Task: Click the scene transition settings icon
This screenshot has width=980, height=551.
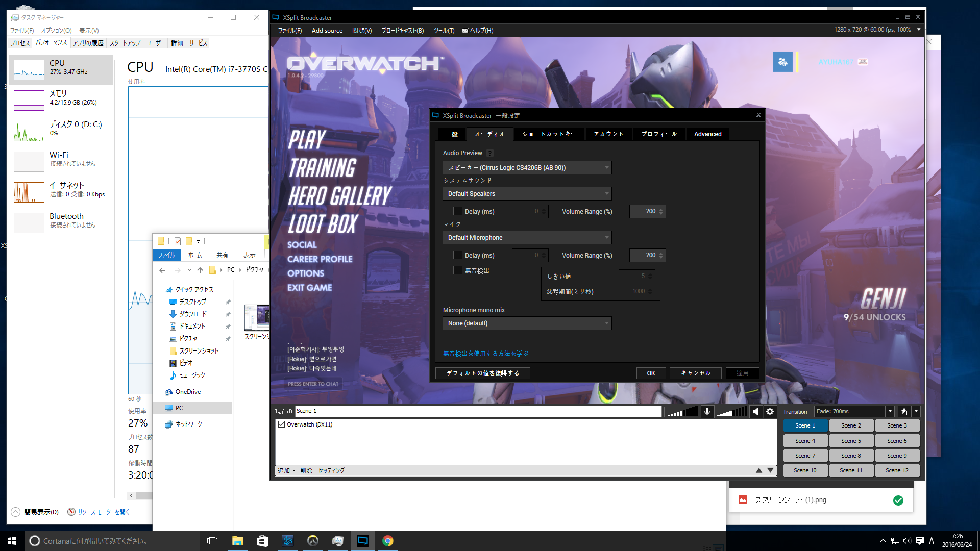Action: point(904,411)
